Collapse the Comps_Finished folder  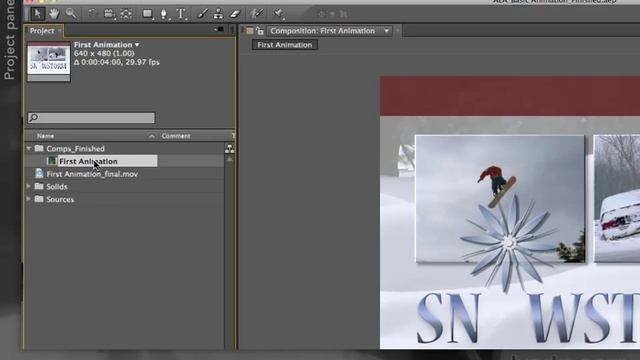click(x=29, y=148)
